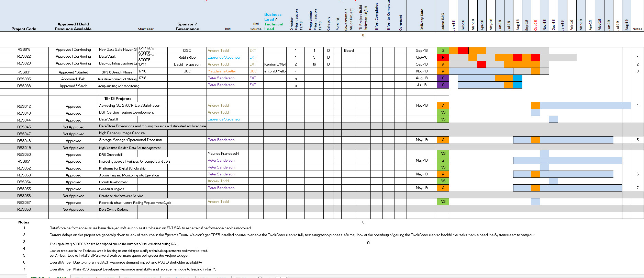Viewport: 644px width, 278px height.
Task: Select the Oct-18 delivery date cell
Action: [x=422, y=57]
